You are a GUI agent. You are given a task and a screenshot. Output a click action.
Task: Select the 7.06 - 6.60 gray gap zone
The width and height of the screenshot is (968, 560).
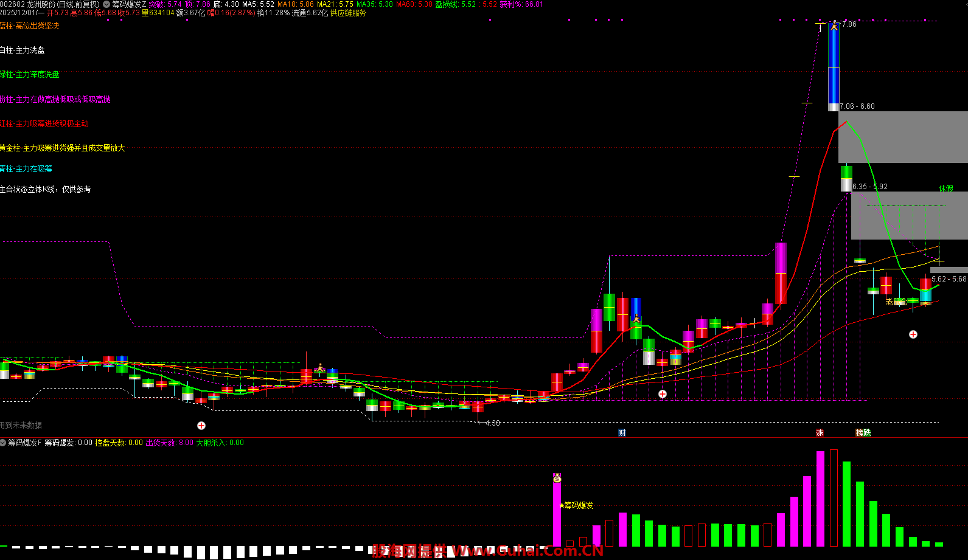903,137
